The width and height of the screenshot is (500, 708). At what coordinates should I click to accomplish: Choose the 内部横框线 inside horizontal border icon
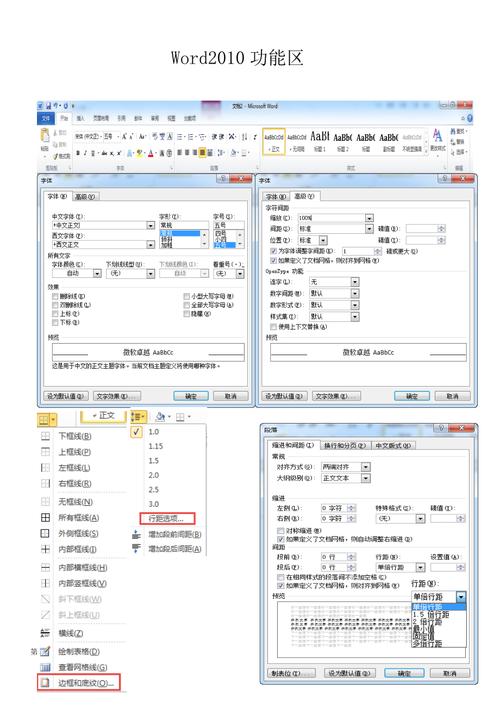45,568
